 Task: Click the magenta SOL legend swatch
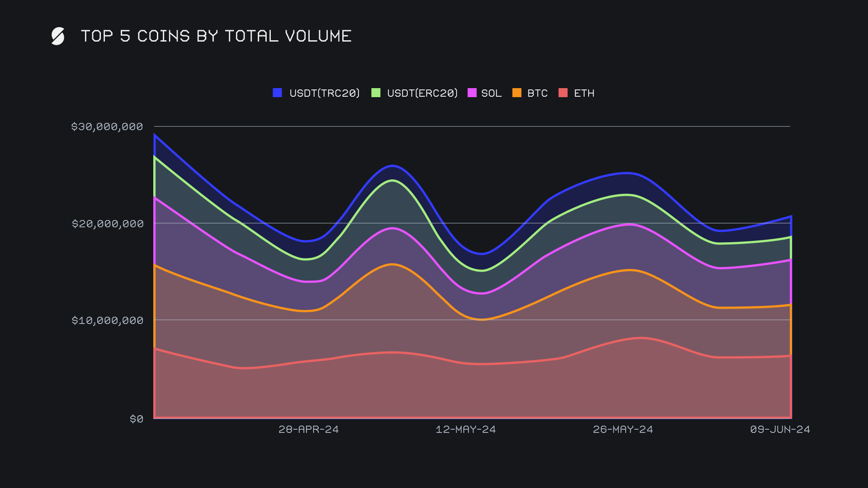tap(472, 93)
